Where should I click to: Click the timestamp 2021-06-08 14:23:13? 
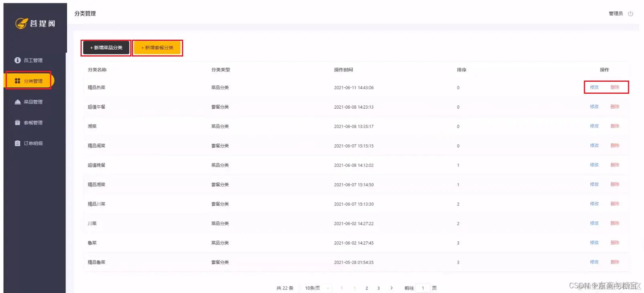(354, 107)
